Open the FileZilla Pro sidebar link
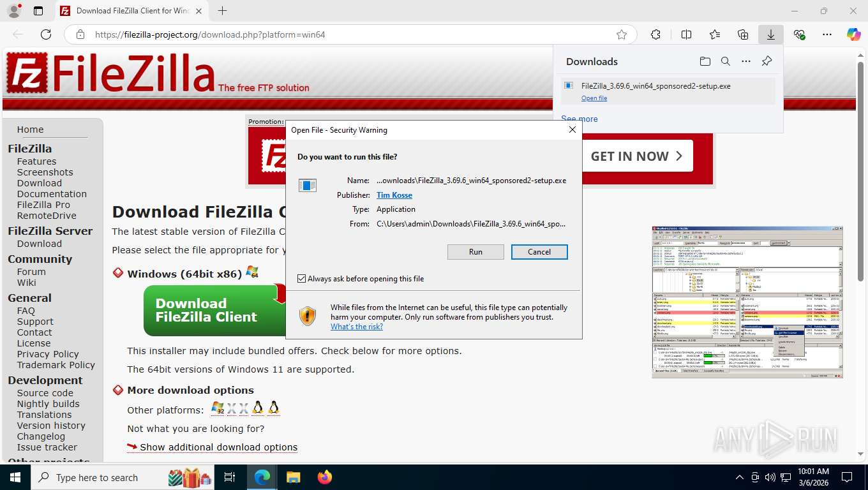The width and height of the screenshot is (868, 490). 43,205
